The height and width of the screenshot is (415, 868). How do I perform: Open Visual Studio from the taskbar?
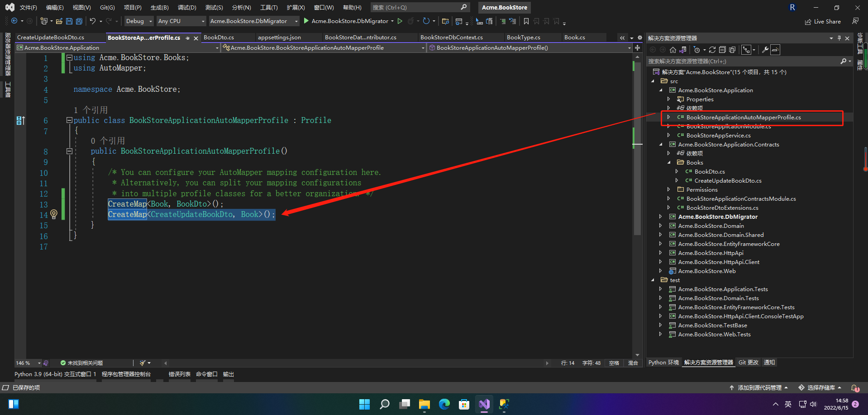click(x=484, y=404)
